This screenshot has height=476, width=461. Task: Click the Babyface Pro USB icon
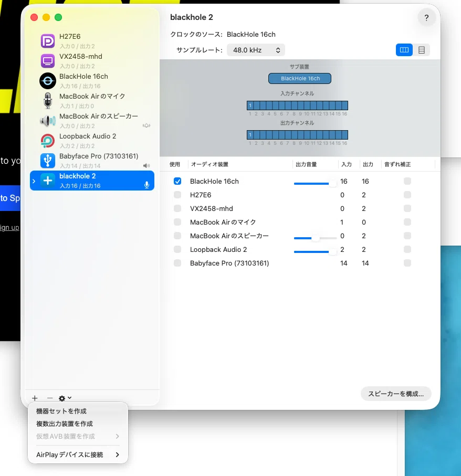(x=48, y=161)
